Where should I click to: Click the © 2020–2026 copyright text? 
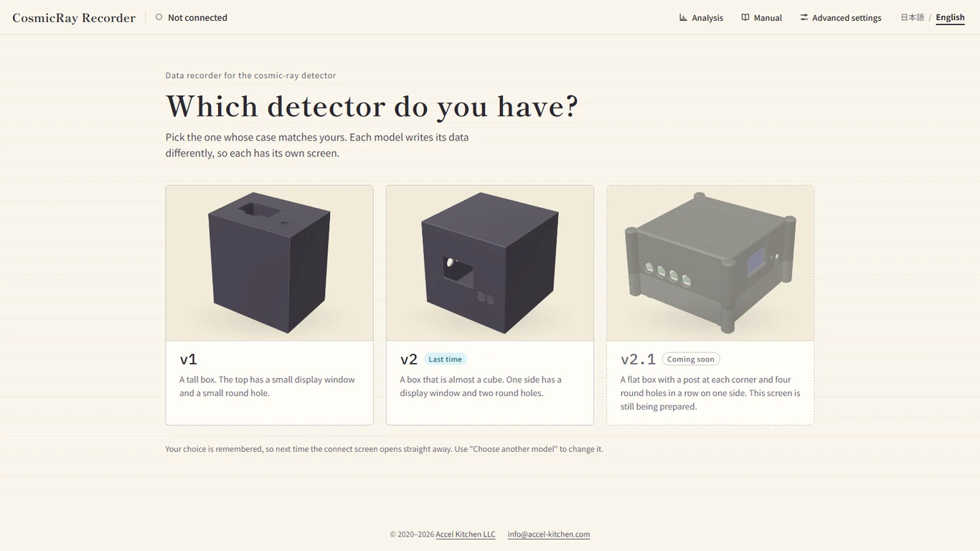click(412, 534)
